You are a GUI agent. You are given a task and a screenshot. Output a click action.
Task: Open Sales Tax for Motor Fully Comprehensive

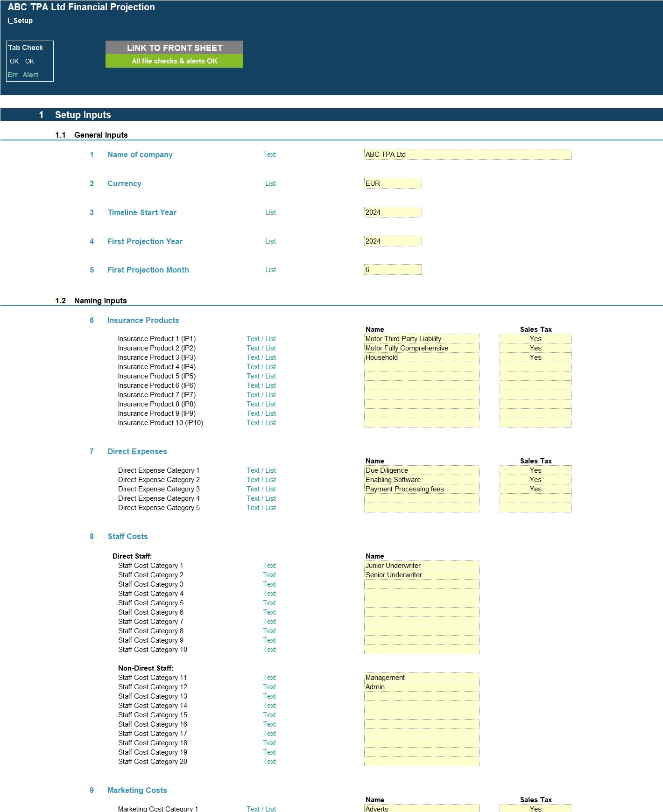535,348
